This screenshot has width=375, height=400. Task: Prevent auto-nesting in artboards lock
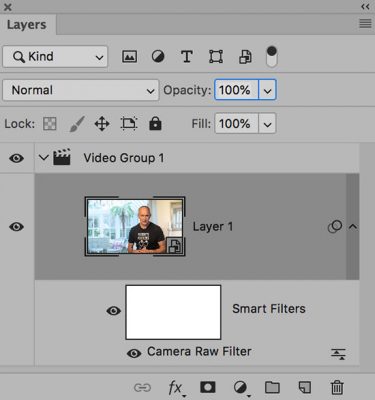click(129, 124)
